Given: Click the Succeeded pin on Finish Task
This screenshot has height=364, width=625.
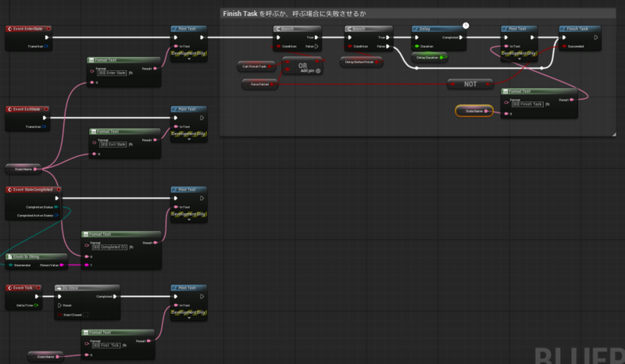Looking at the screenshot, I should click(564, 46).
